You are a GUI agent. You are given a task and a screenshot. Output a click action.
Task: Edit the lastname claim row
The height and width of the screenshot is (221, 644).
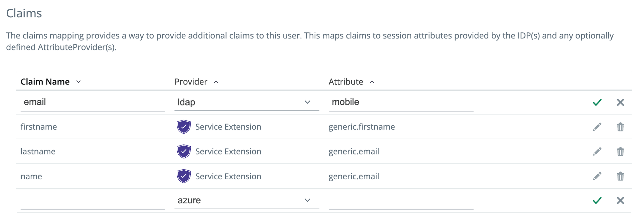point(597,152)
